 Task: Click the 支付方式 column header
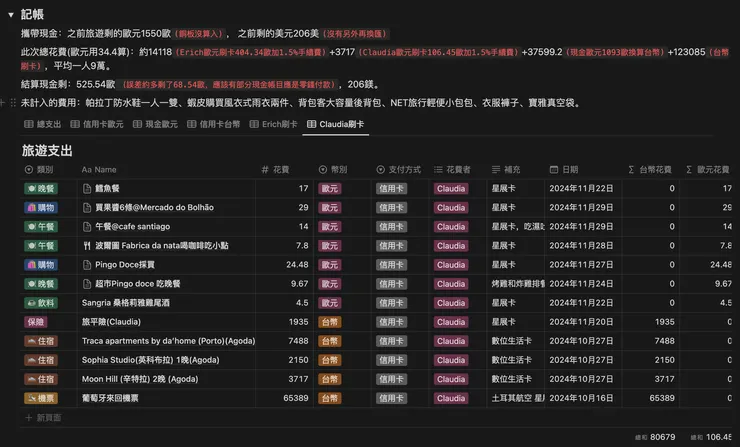pyautogui.click(x=398, y=169)
